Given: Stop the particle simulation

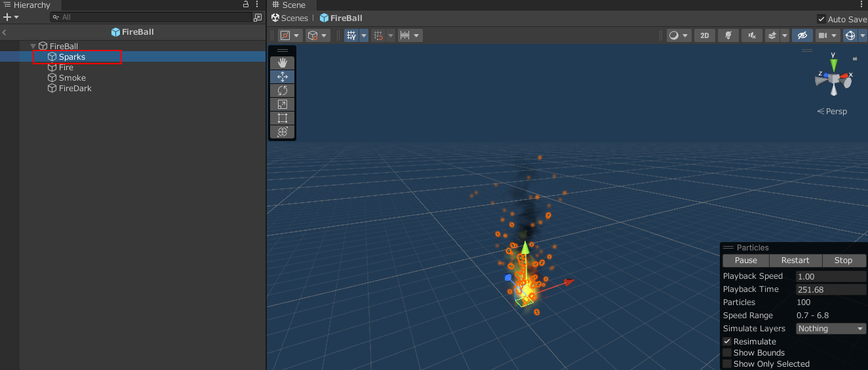Looking at the screenshot, I should pos(844,260).
